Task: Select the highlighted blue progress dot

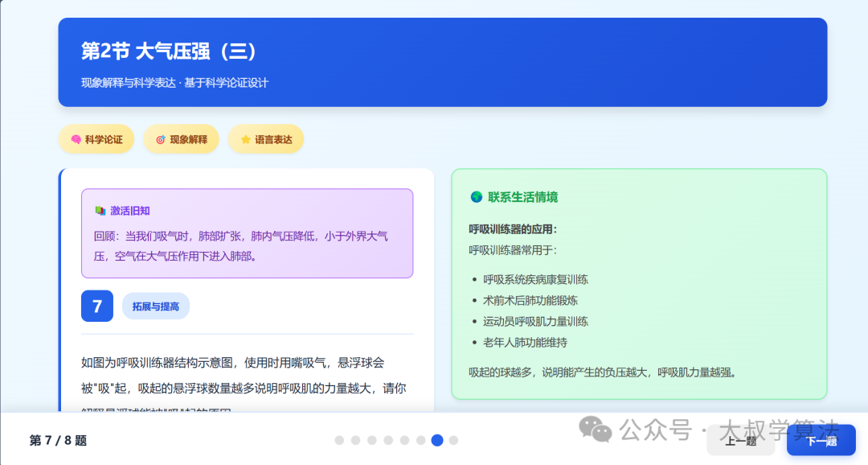Action: point(436,440)
